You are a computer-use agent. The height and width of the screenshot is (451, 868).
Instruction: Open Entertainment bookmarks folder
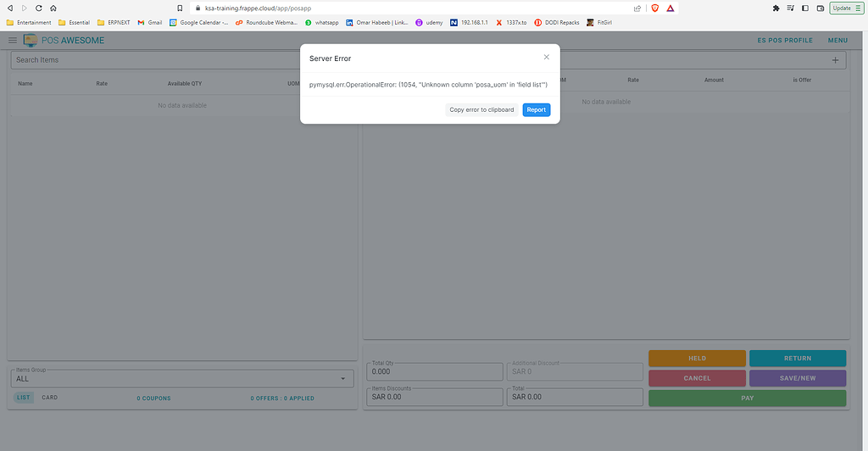pos(29,23)
